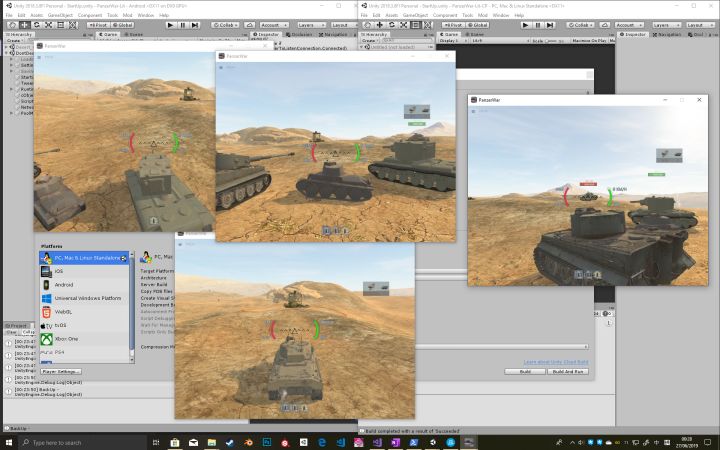The image size is (720, 450).
Task: Click the Build button
Action: 525,371
